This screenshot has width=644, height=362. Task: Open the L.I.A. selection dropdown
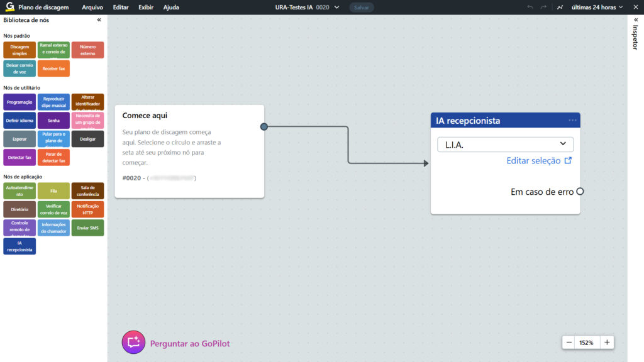pos(506,145)
